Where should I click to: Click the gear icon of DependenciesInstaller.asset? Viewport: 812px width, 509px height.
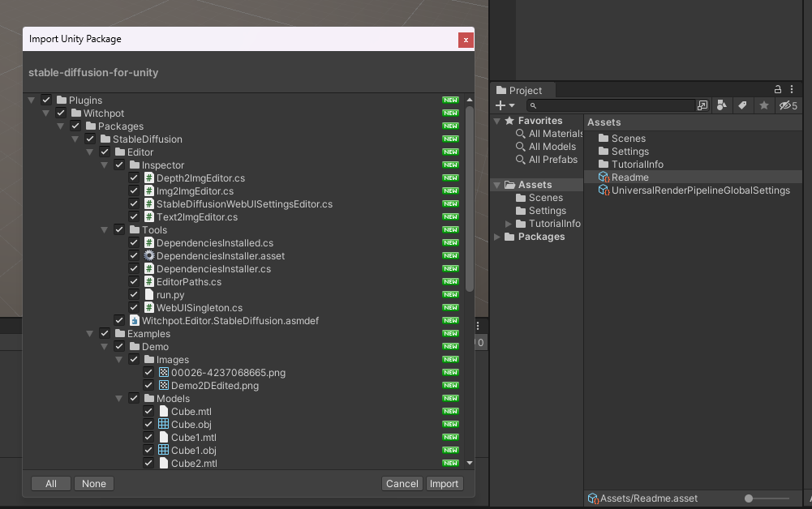pos(149,255)
